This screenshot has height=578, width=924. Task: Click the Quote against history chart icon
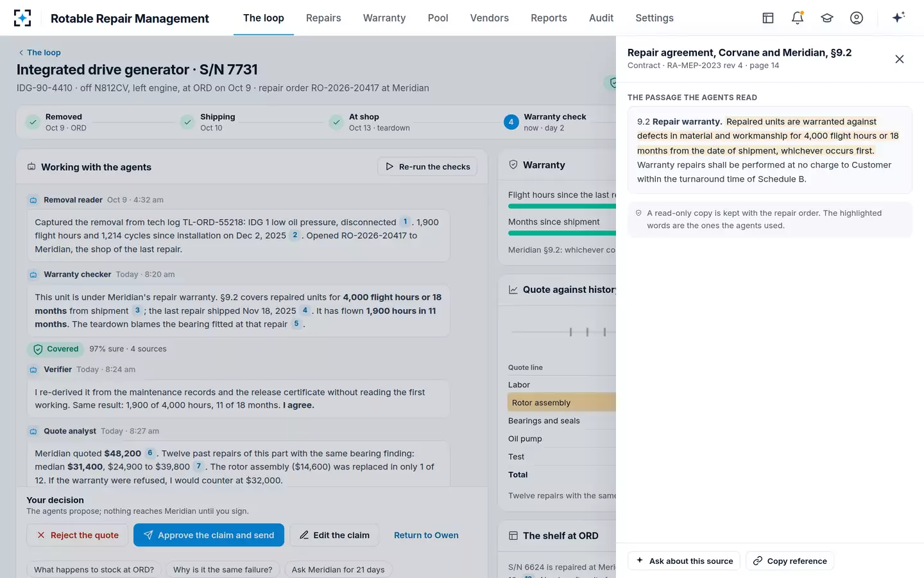coord(513,290)
